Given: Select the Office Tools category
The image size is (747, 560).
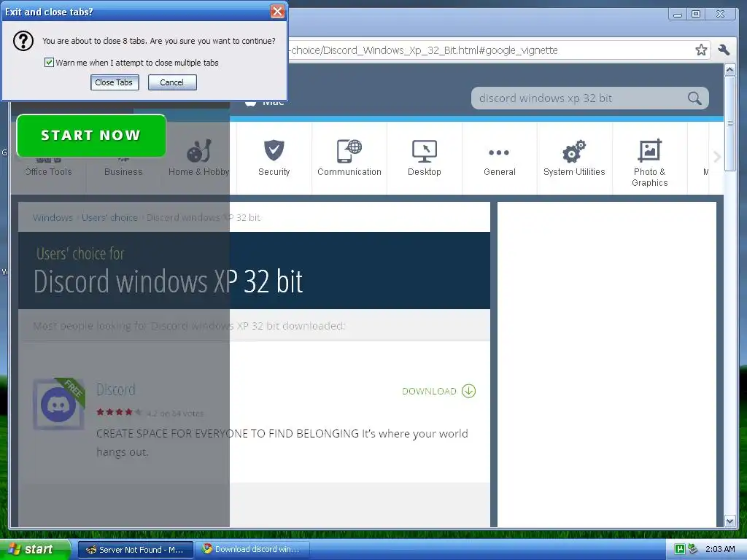Looking at the screenshot, I should (x=49, y=172).
